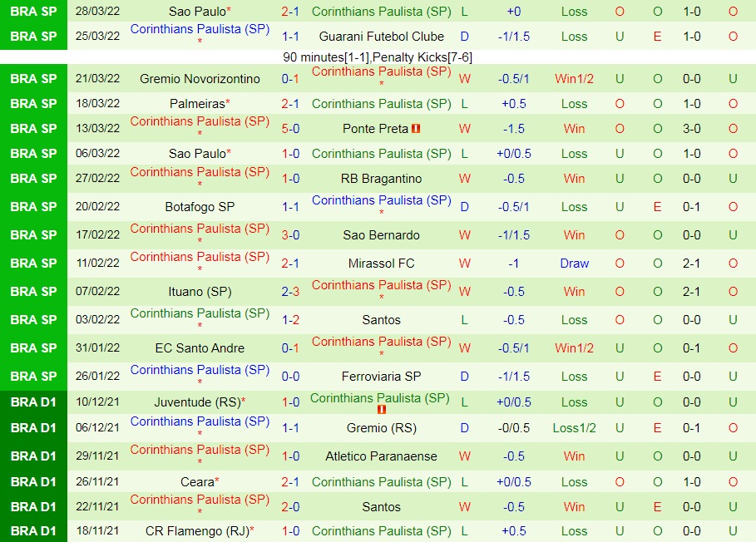
Task: Open Sao Paulo team in 28/03/22 row
Action: click(x=197, y=11)
